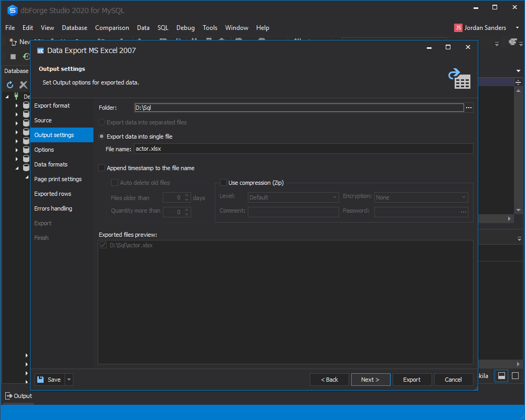The width and height of the screenshot is (525, 420).
Task: Collapse the connection node beside the green plug
Action: pyautogui.click(x=7, y=97)
